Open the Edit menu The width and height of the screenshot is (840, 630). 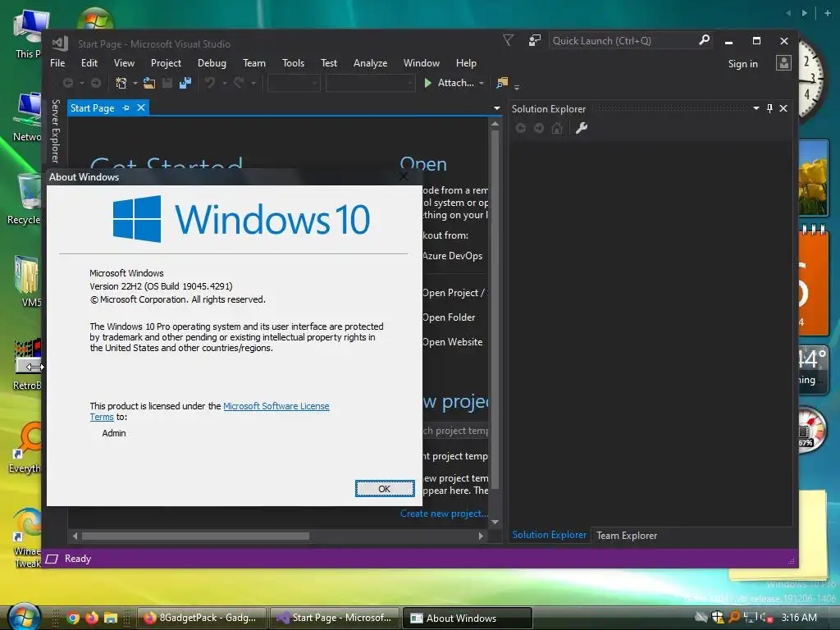coord(89,62)
